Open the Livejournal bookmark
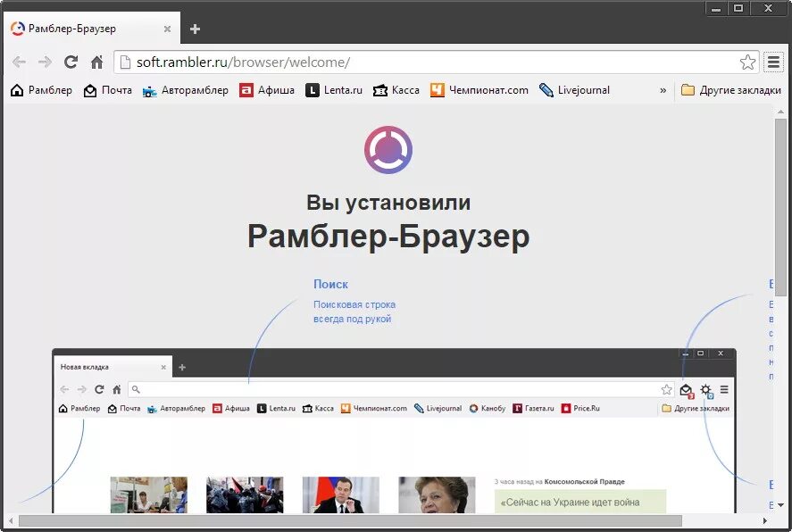The image size is (792, 532). coord(574,90)
